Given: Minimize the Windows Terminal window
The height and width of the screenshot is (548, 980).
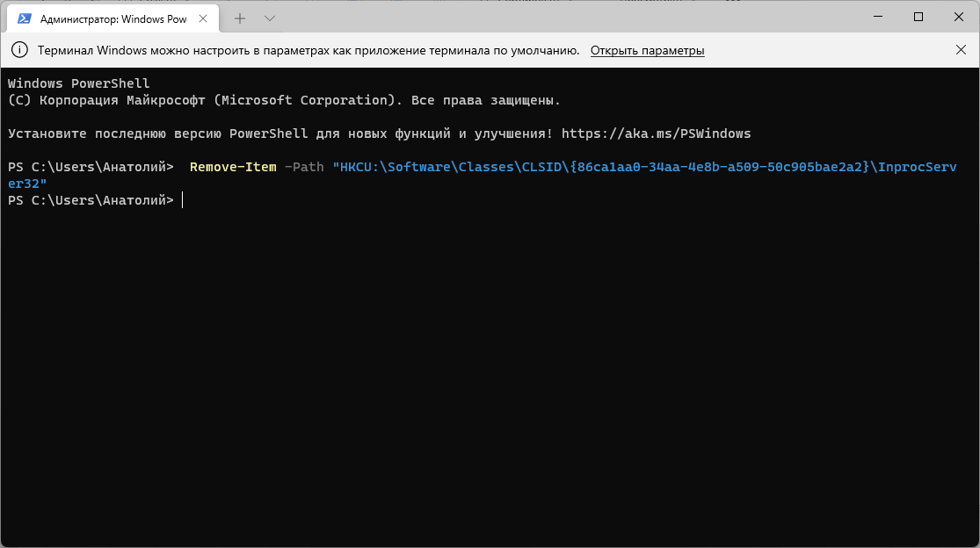Looking at the screenshot, I should pyautogui.click(x=877, y=17).
